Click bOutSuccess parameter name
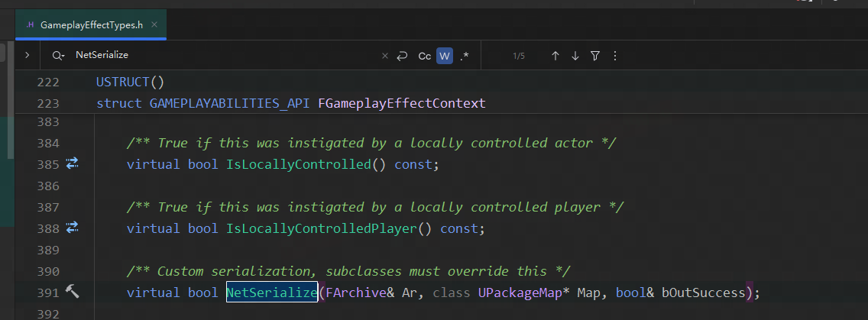 [703, 293]
